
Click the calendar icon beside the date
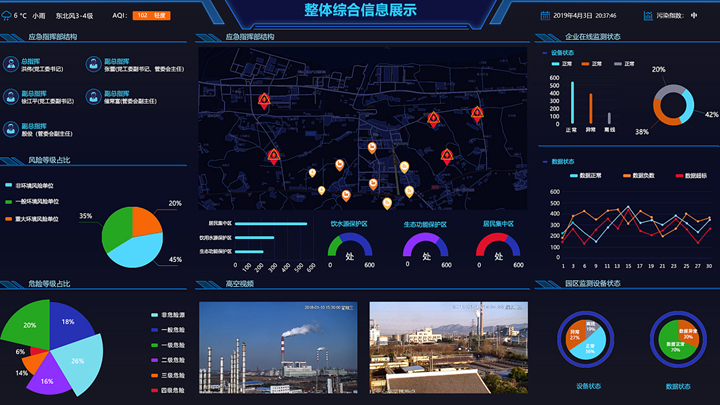[545, 16]
